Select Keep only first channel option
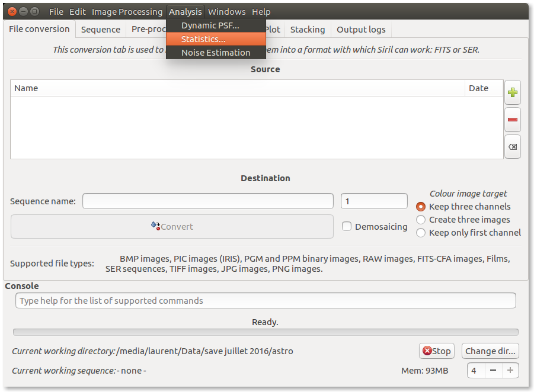Screen dimensions: 534x392 pos(421,233)
